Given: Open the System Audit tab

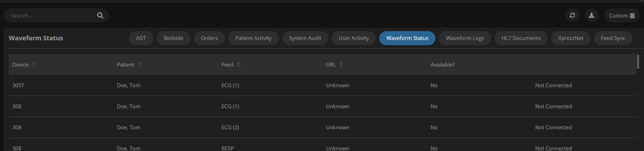Looking at the screenshot, I should (305, 38).
